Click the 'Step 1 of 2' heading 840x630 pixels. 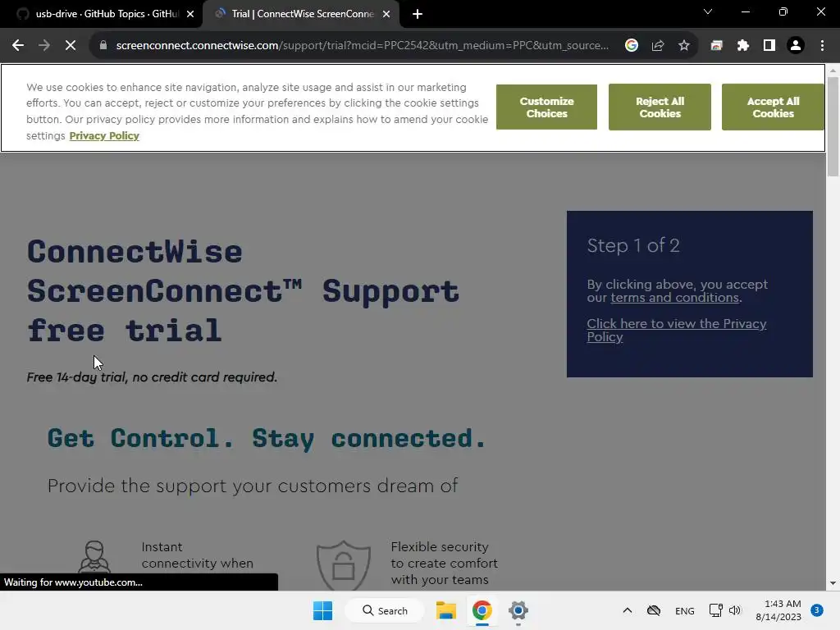pos(633,245)
